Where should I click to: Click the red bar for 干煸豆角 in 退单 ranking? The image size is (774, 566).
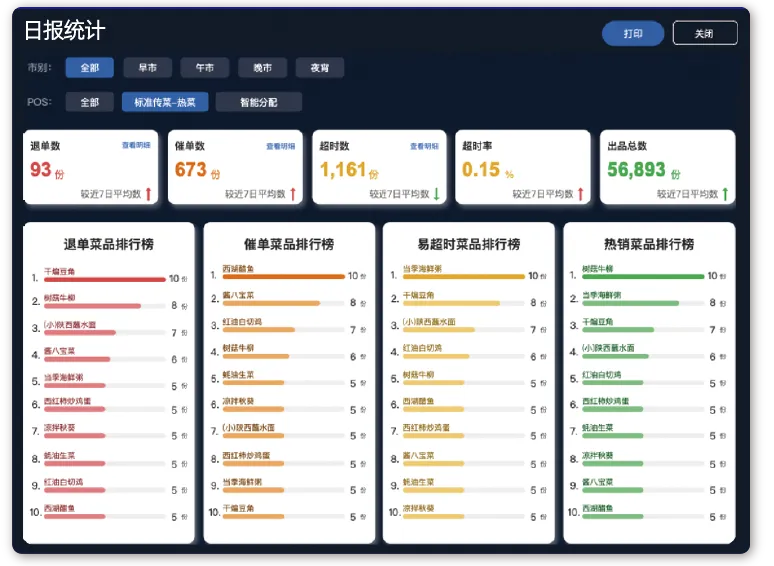pos(105,280)
